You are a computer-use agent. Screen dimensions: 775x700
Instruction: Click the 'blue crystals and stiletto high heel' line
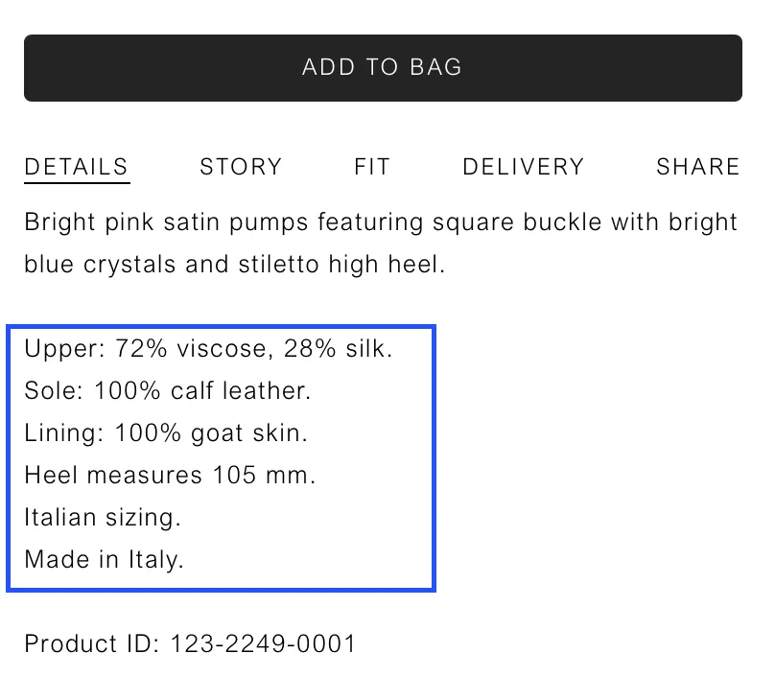(235, 265)
